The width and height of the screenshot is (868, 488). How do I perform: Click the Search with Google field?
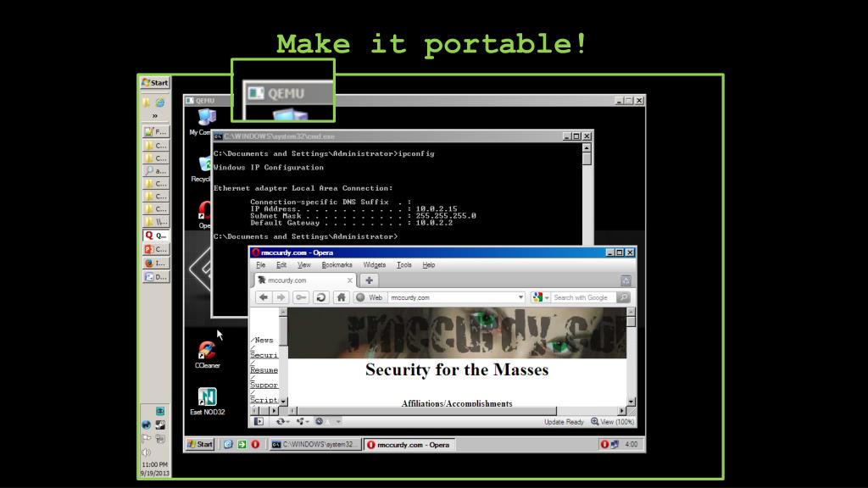tap(583, 297)
